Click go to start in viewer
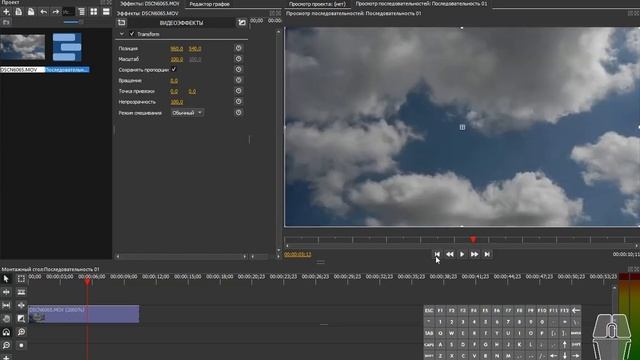This screenshot has width=640, height=360. tap(437, 254)
